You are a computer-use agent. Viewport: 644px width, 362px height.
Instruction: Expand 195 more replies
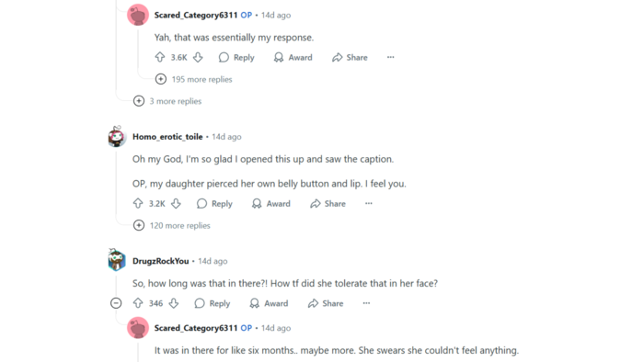(x=193, y=79)
